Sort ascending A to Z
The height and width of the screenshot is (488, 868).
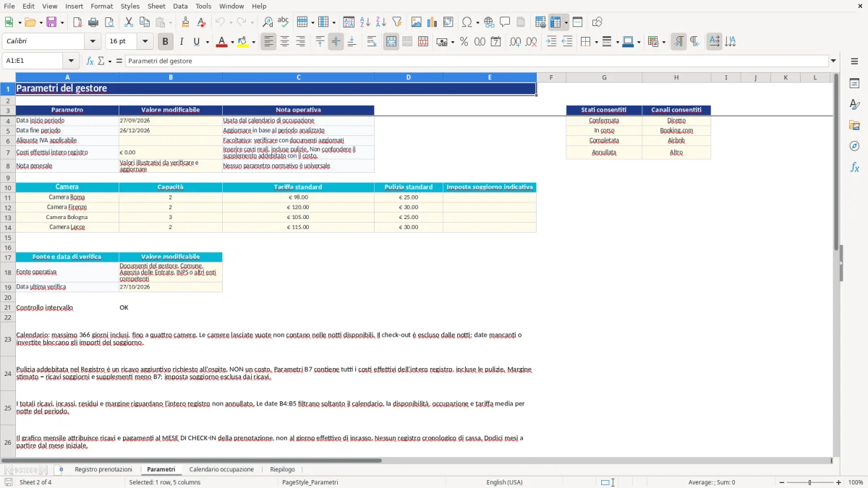pyautogui.click(x=365, y=22)
